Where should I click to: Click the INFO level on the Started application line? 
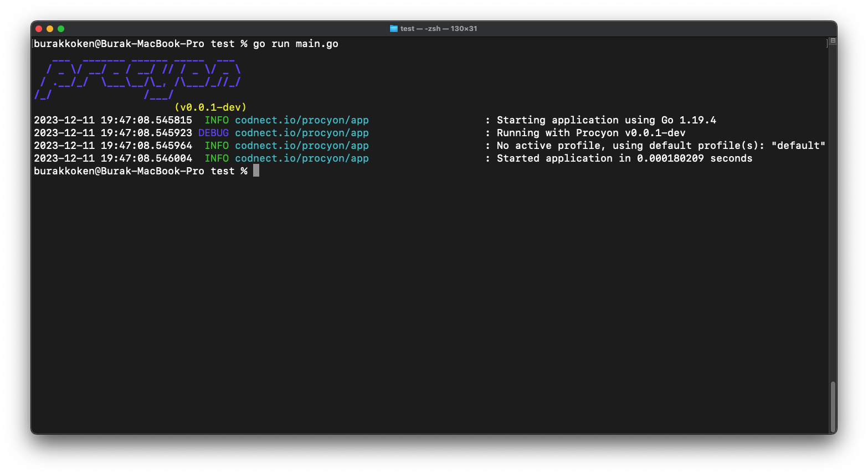point(217,158)
